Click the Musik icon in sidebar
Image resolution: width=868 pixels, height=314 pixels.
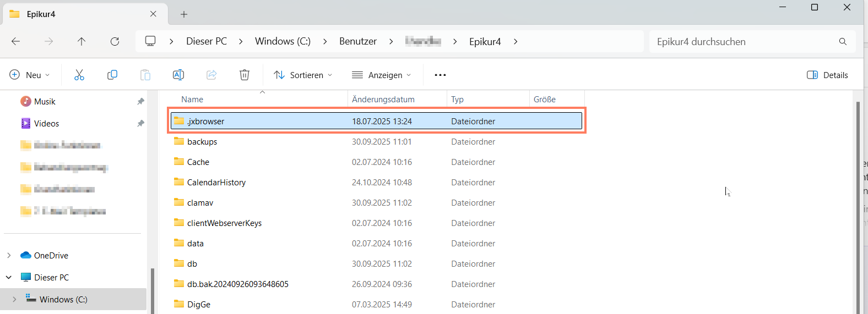[x=25, y=101]
